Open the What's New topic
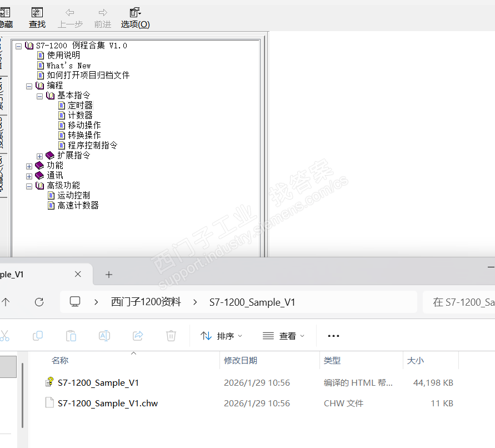Viewport: 495px width, 448px height. pyautogui.click(x=68, y=66)
